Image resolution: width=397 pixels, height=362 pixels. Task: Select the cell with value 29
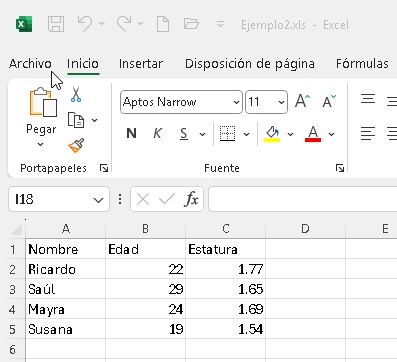pyautogui.click(x=145, y=289)
